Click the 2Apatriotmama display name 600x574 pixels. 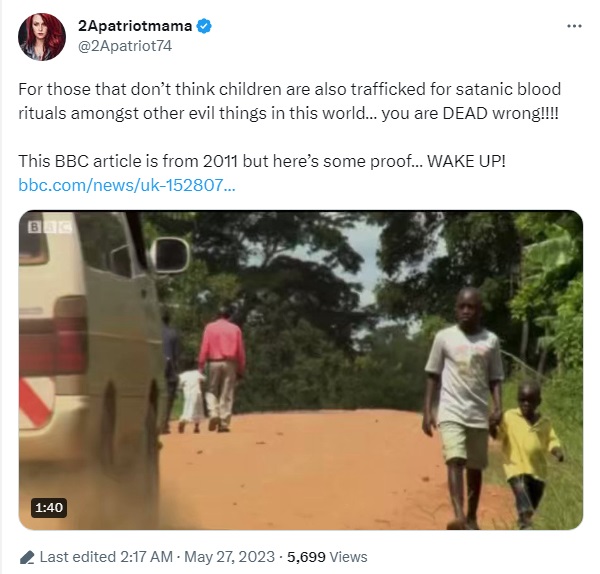pyautogui.click(x=135, y=26)
